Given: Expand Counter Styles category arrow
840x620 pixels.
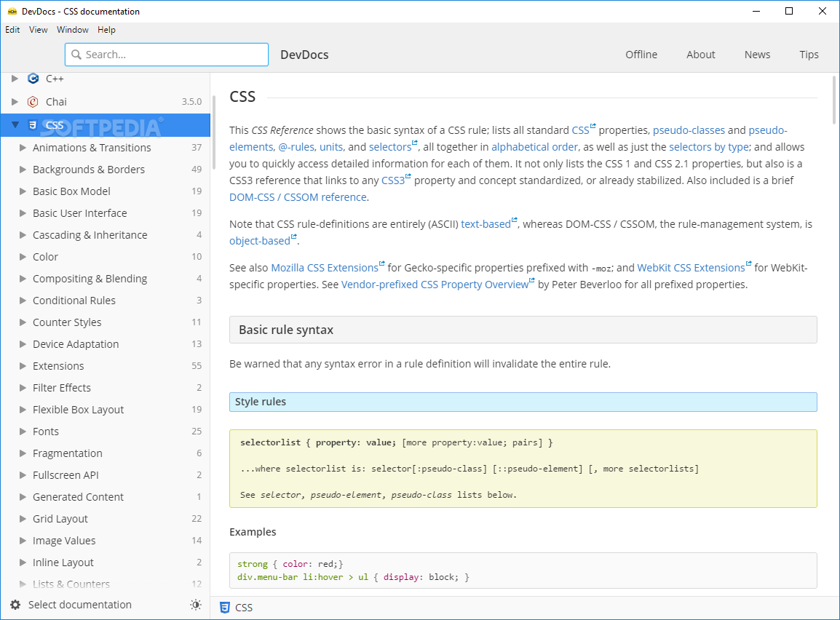Looking at the screenshot, I should click(23, 322).
